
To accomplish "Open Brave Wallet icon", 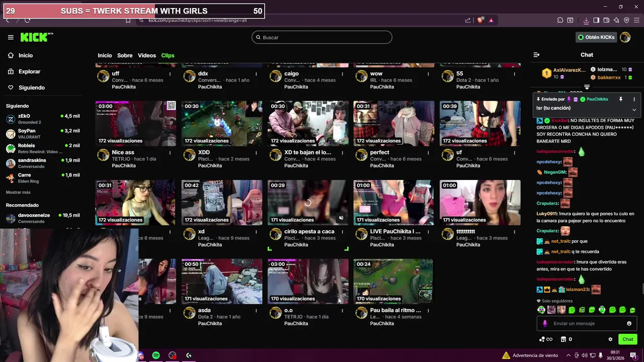I will 606,20.
